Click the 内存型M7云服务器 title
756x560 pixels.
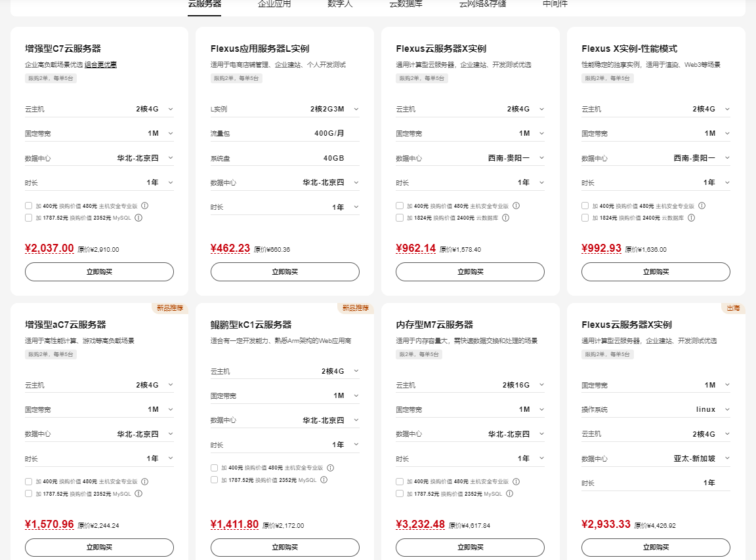tap(434, 325)
